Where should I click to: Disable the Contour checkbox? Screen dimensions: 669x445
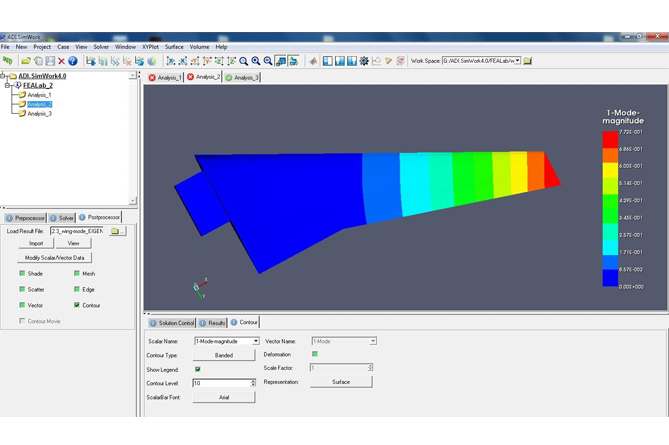click(x=77, y=305)
